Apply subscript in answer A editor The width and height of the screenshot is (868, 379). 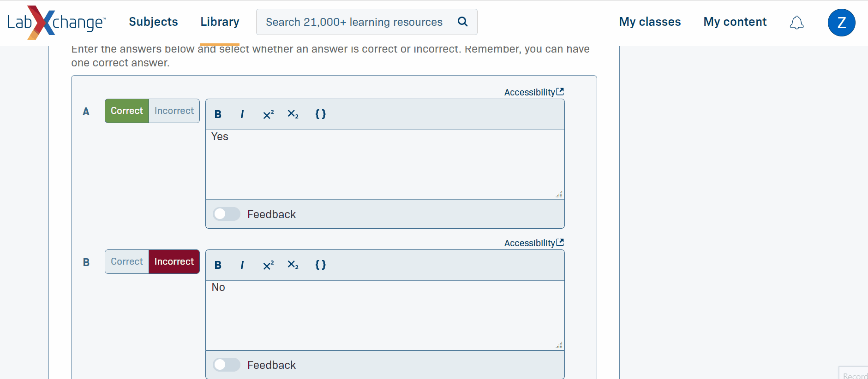(x=293, y=114)
